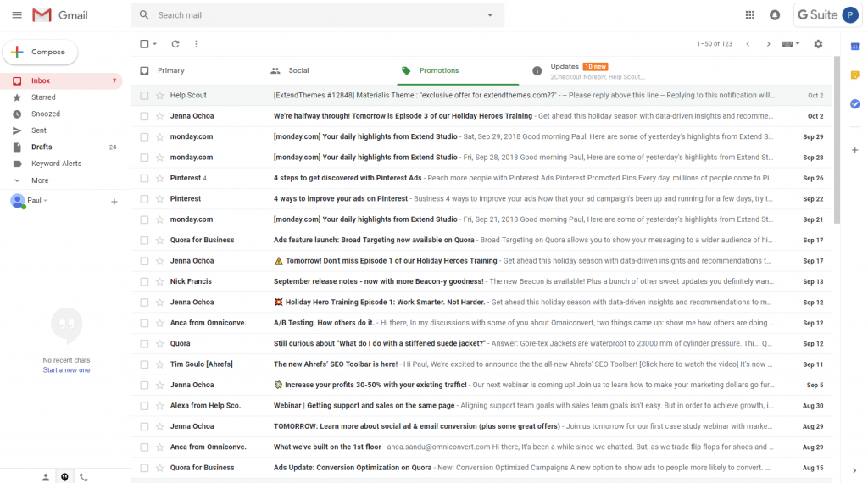Open the main menu hamburger icon
The image size is (868, 483).
(x=17, y=15)
